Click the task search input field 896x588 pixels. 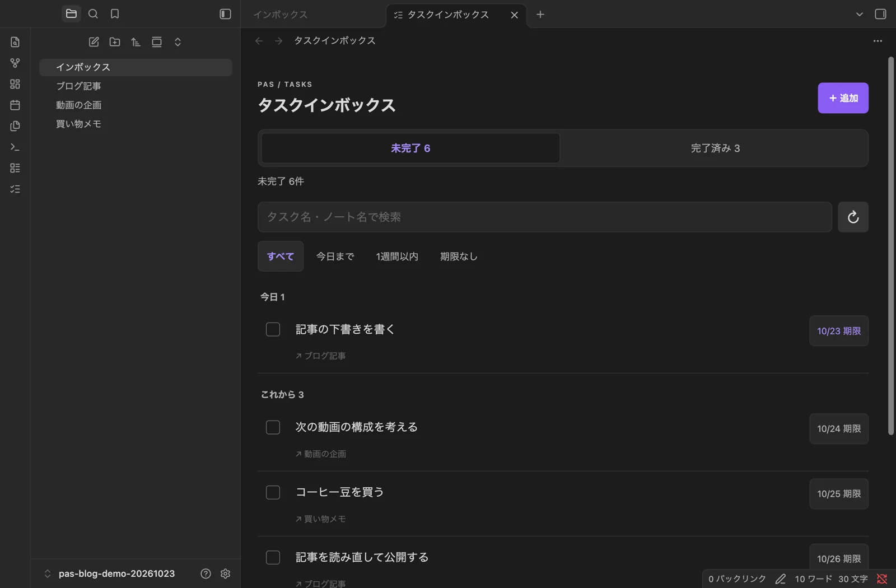tap(544, 217)
